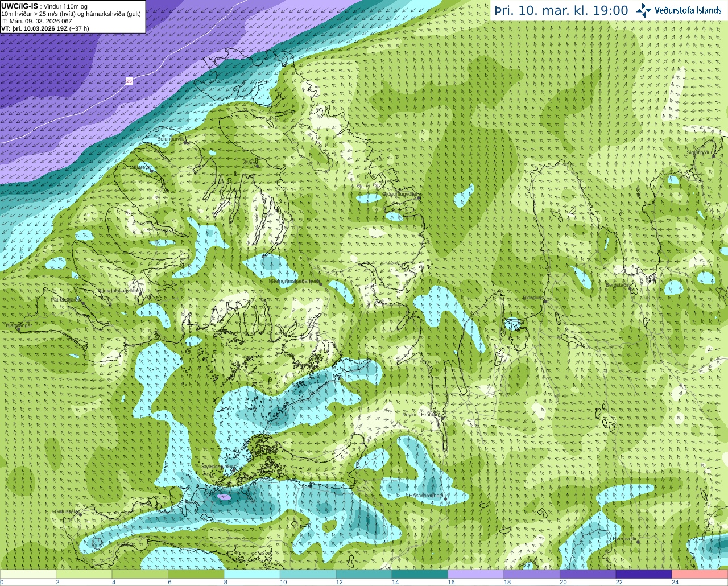Viewport: 728px width, 586px height.
Task: Click the legend scale number '8'
Action: pos(225,582)
